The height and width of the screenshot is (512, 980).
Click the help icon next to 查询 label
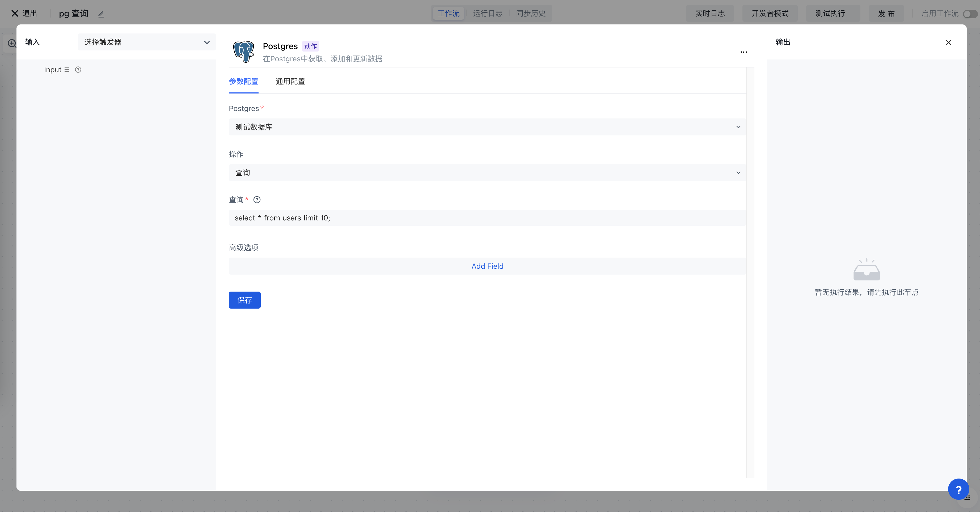coord(257,199)
